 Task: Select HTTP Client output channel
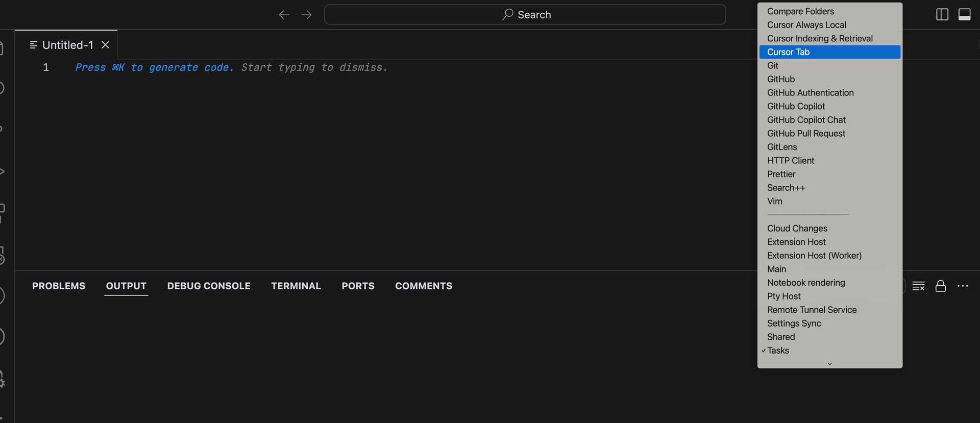click(830, 161)
